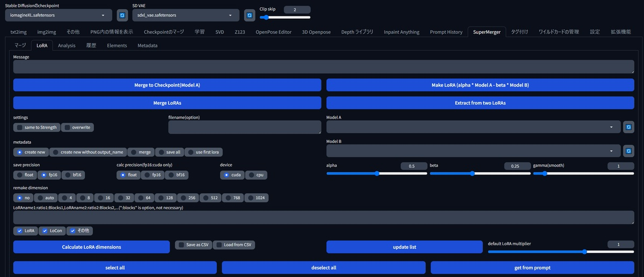644x277 pixels.
Task: Refresh the Model B list
Action: click(629, 151)
